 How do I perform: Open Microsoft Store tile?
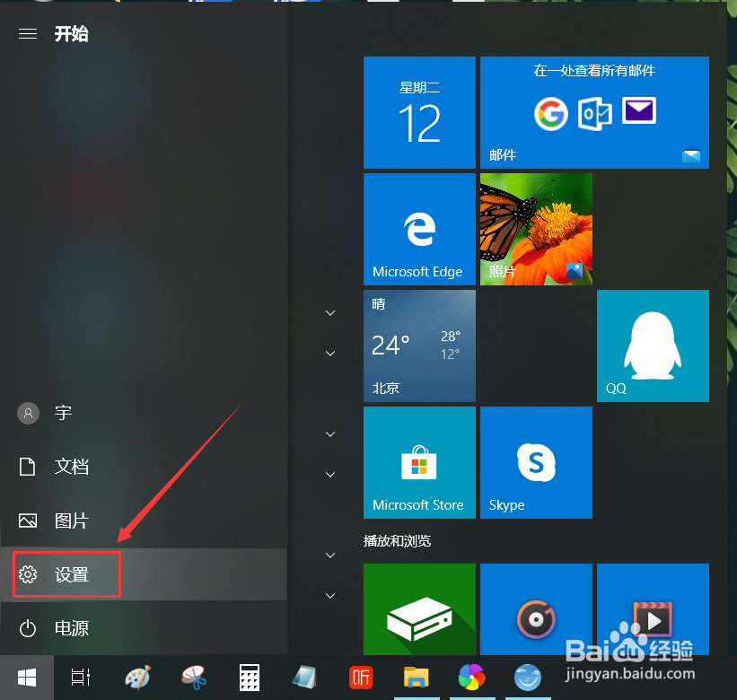pyautogui.click(x=419, y=463)
